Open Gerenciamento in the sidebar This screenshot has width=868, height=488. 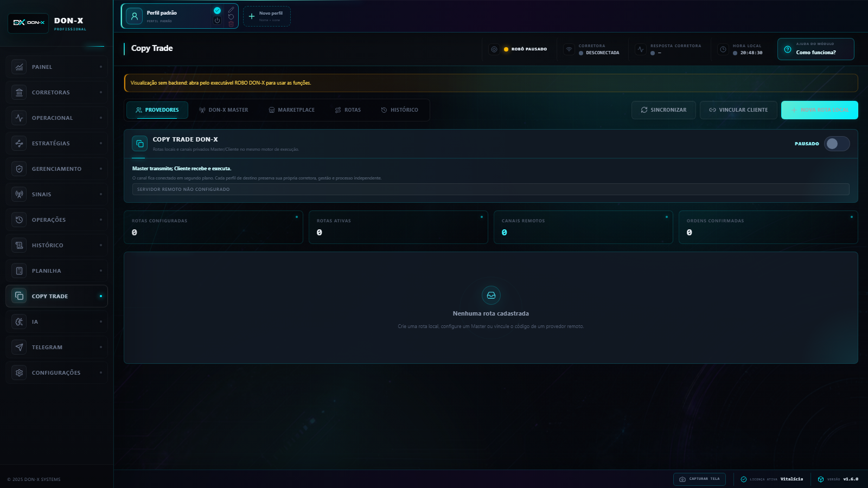(x=57, y=169)
